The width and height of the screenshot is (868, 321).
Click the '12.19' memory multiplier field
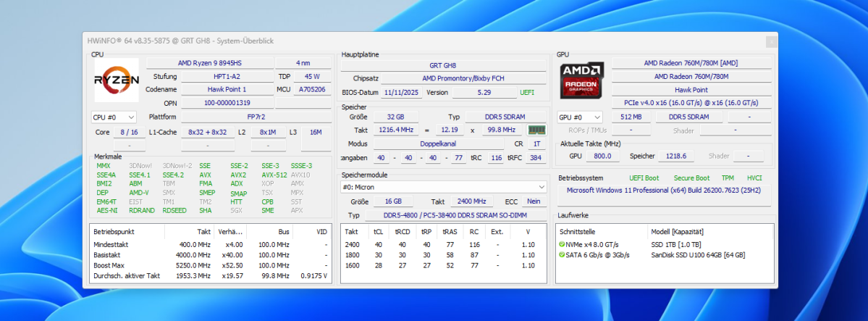tap(450, 130)
